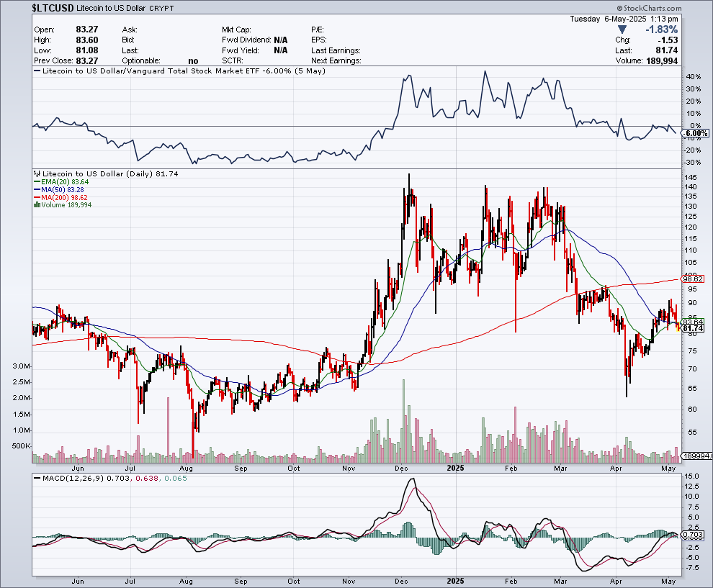Select the $LTCUSD ticker symbol
The width and height of the screenshot is (713, 588).
tap(53, 8)
